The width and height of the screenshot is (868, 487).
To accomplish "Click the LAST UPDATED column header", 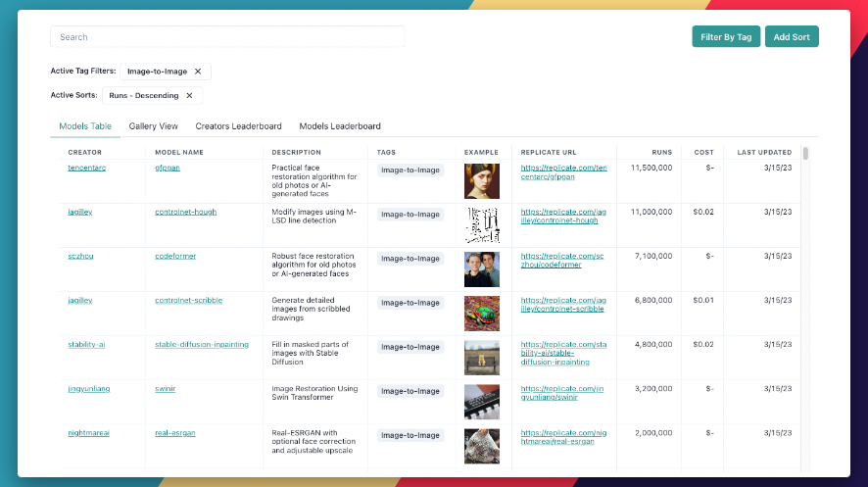I will pos(764,152).
